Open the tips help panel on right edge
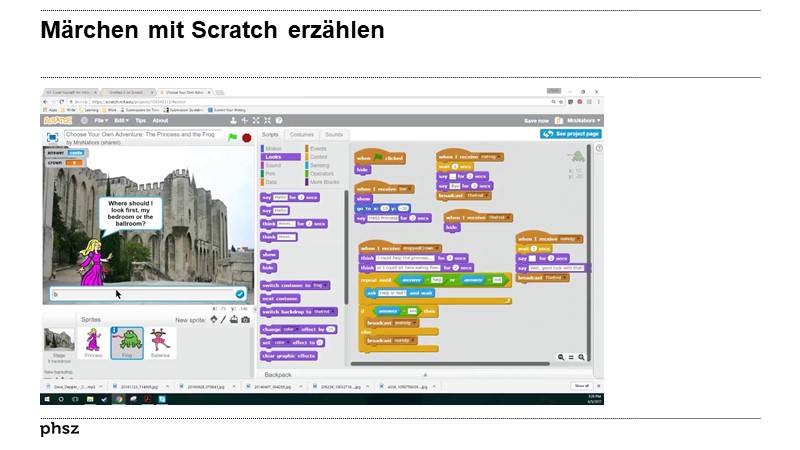The image size is (800, 450). (599, 148)
